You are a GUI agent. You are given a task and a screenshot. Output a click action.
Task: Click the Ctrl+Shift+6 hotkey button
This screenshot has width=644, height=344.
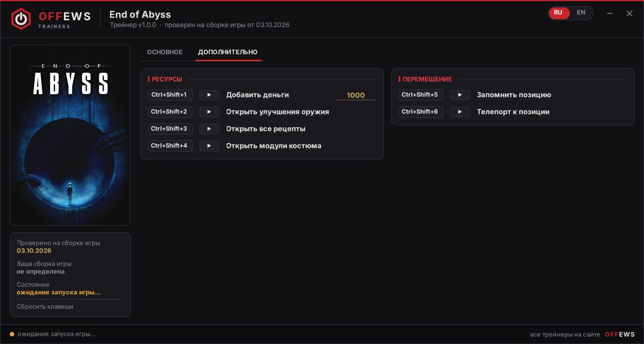click(x=421, y=112)
